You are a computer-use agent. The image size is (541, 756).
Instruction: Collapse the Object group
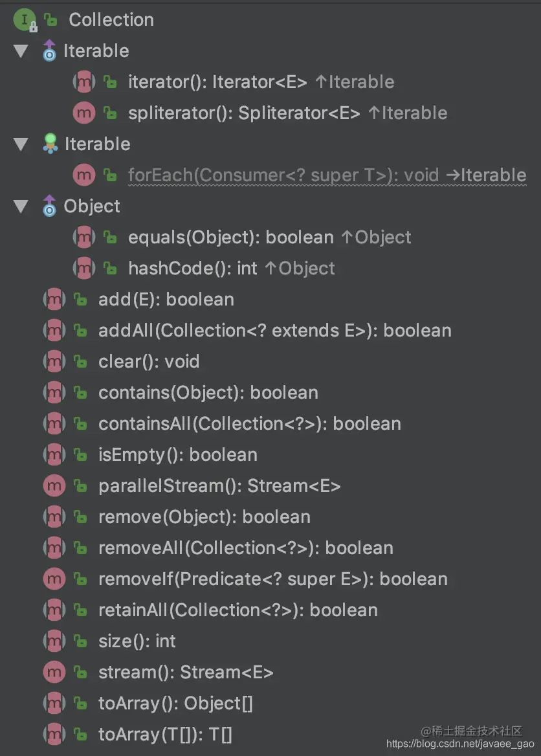[x=21, y=206]
